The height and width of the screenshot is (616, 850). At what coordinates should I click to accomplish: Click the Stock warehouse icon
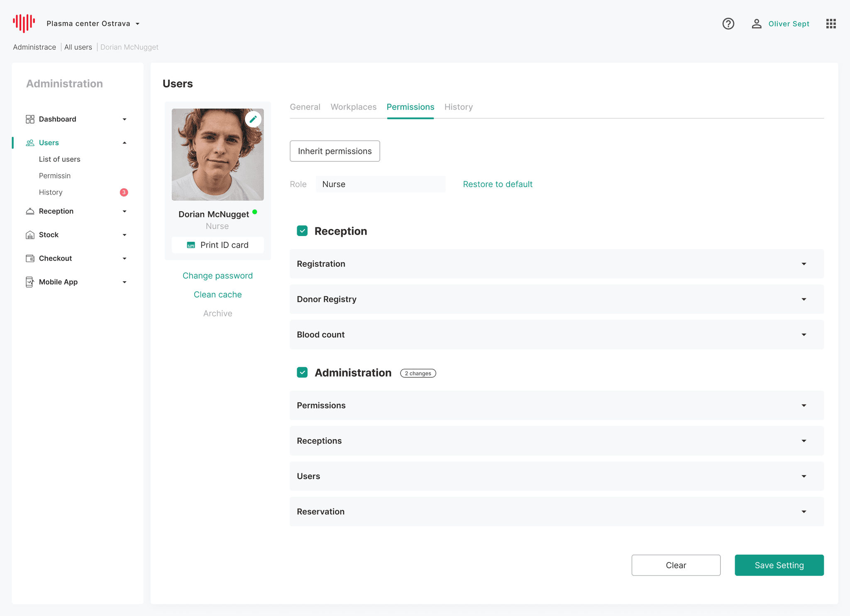pos(30,235)
